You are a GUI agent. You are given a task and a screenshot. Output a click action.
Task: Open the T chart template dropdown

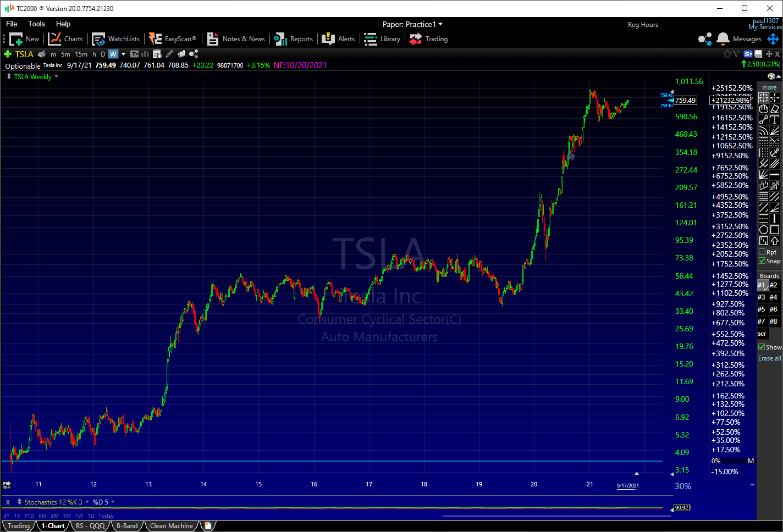pyautogui.click(x=134, y=54)
